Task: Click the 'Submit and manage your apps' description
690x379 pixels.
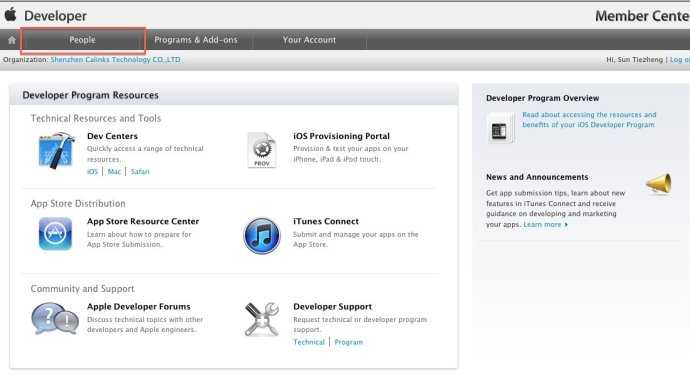Action: (356, 239)
